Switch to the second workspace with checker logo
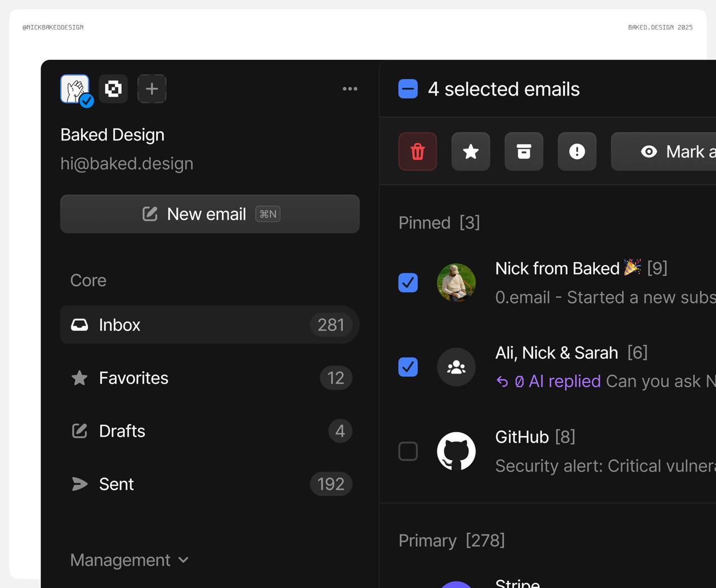 (x=114, y=89)
